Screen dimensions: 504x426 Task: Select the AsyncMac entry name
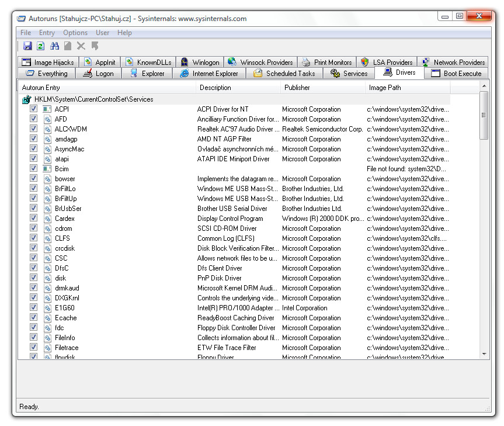pyautogui.click(x=69, y=149)
